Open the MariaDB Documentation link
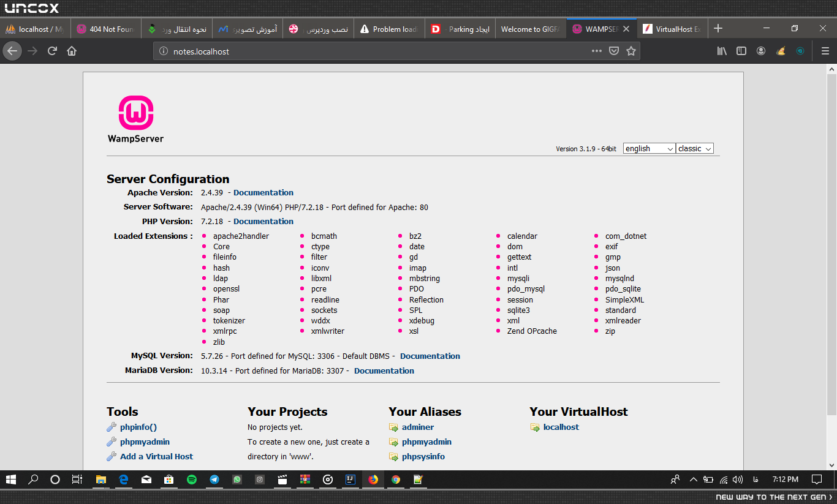 pyautogui.click(x=384, y=370)
